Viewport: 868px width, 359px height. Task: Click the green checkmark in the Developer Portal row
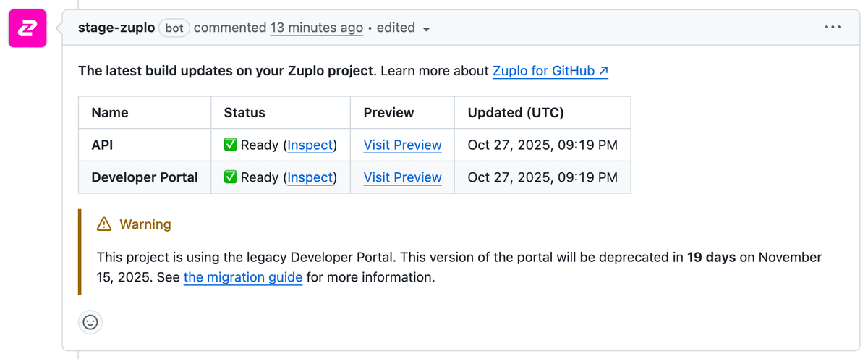pyautogui.click(x=231, y=177)
